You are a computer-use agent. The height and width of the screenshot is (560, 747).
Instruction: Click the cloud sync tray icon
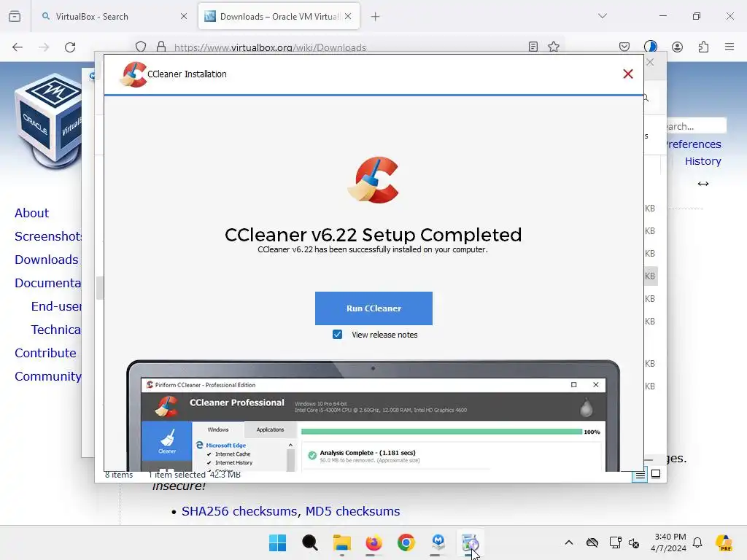click(x=592, y=542)
